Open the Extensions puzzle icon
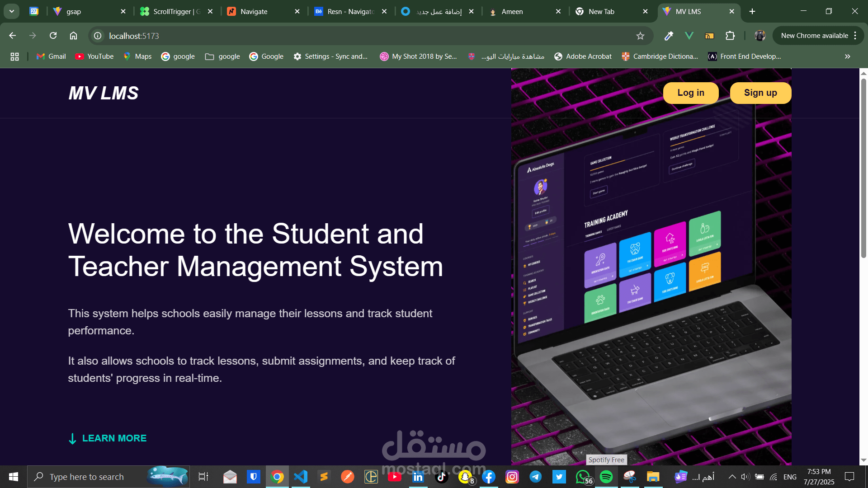 [x=730, y=36]
